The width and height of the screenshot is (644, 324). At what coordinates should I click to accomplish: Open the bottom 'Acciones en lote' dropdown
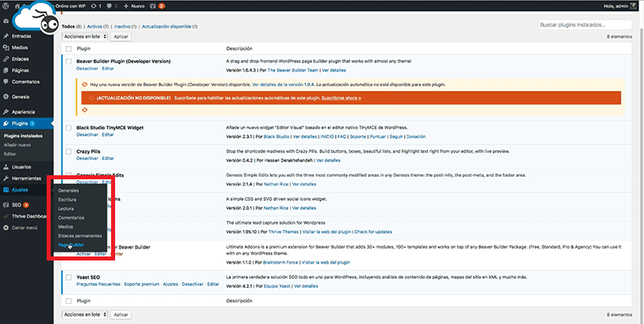point(85,314)
